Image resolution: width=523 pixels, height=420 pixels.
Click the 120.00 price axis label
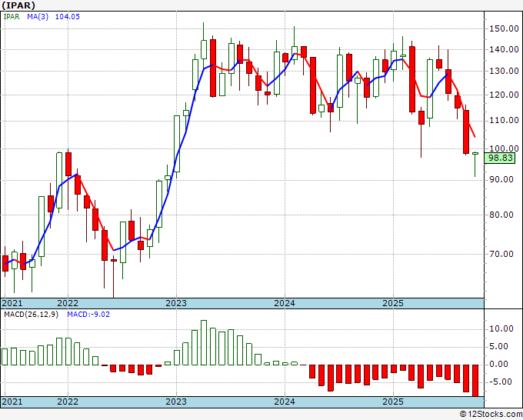point(504,95)
